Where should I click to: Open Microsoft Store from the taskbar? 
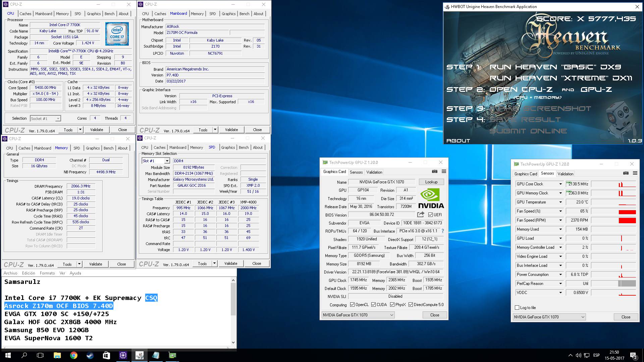pos(106,355)
